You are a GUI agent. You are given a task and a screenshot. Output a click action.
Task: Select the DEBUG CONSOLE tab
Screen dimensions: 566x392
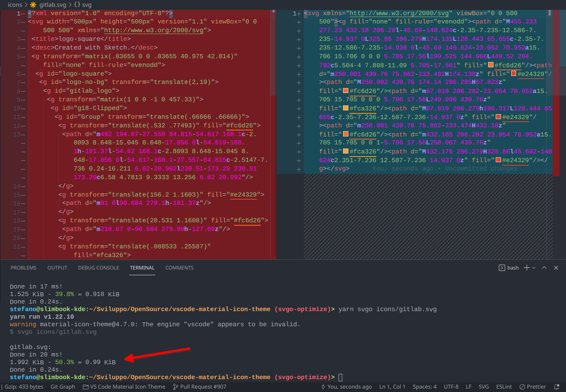click(98, 268)
